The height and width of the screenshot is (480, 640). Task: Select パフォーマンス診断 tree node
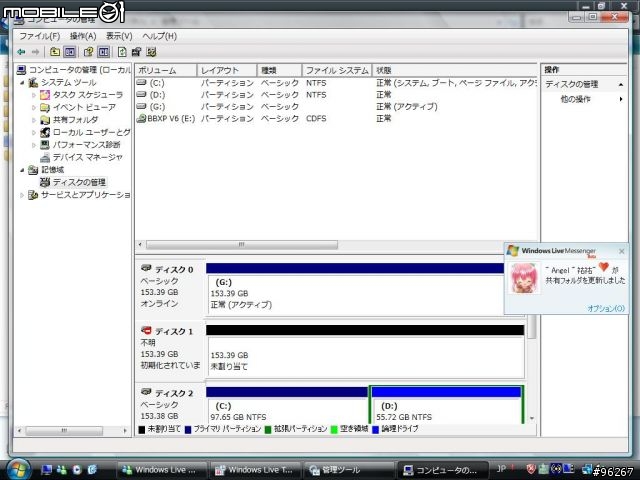tap(86, 145)
